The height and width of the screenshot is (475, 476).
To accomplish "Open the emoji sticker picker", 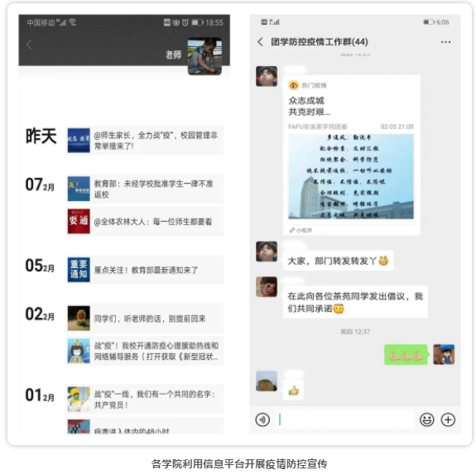I will point(426,420).
